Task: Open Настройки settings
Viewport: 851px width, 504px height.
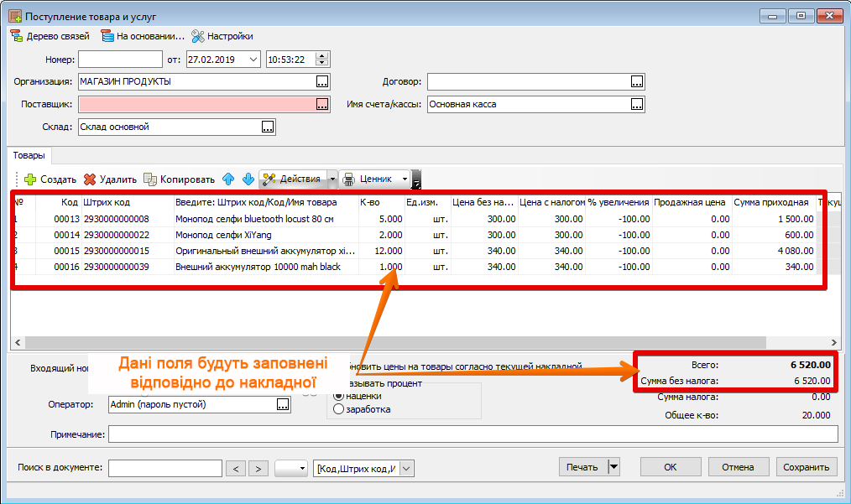Action: [222, 36]
